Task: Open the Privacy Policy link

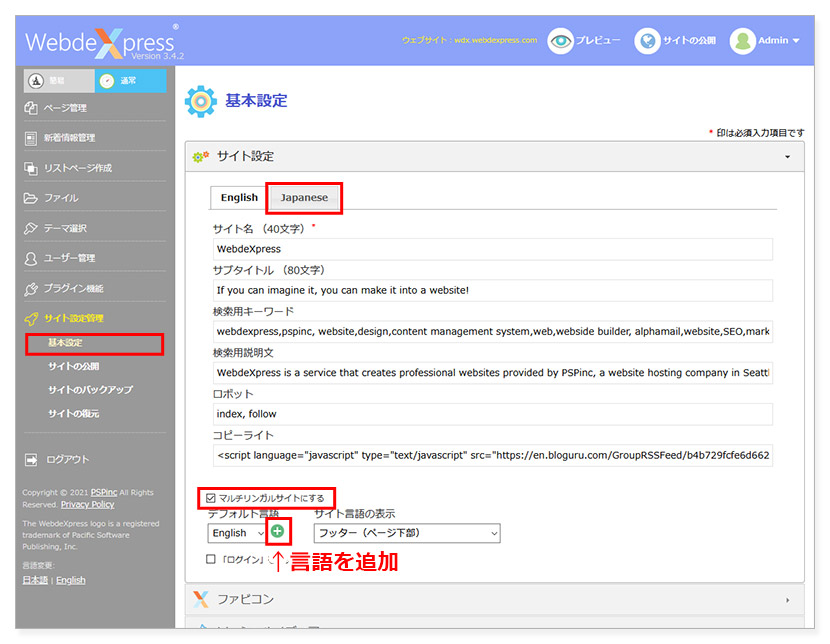Action: 87,504
